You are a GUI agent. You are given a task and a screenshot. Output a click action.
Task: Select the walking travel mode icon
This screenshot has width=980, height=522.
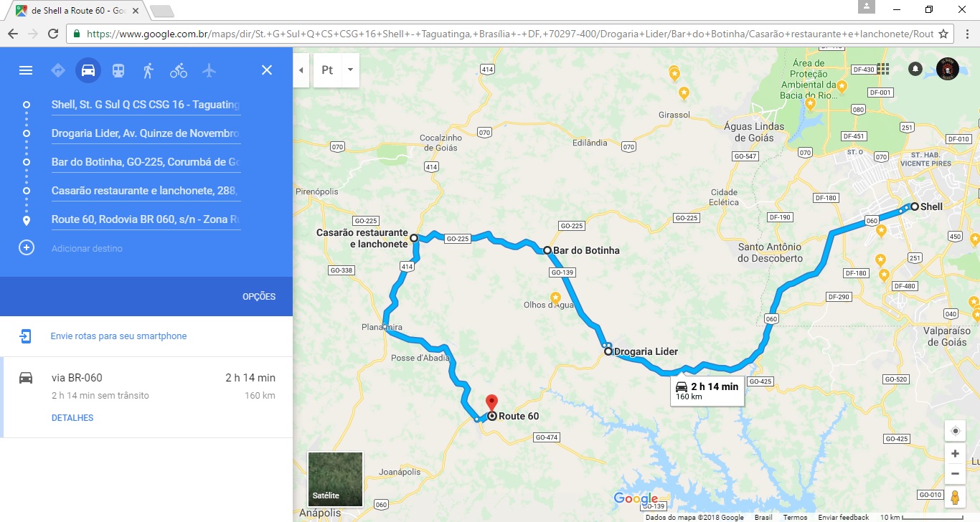(x=149, y=70)
